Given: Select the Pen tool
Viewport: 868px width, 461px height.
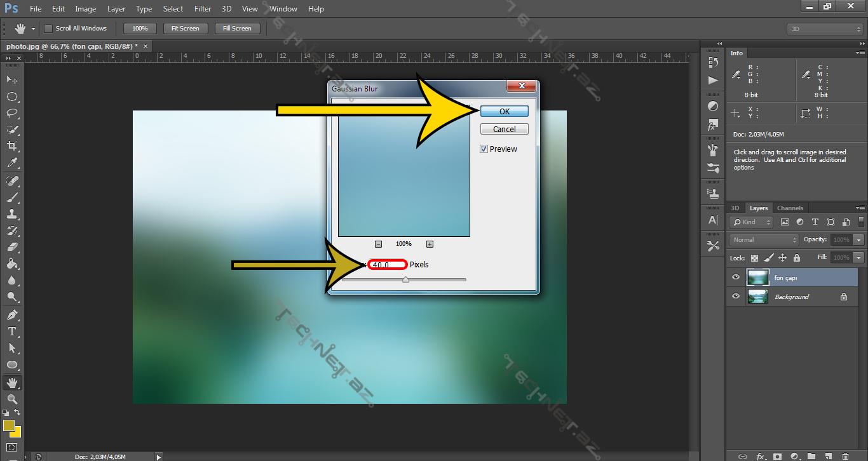Looking at the screenshot, I should 12,315.
